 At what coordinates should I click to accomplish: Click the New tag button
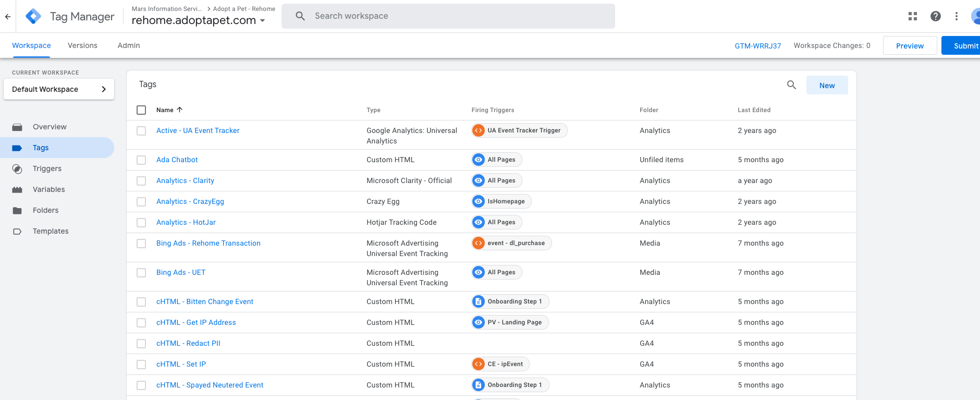[x=827, y=86]
